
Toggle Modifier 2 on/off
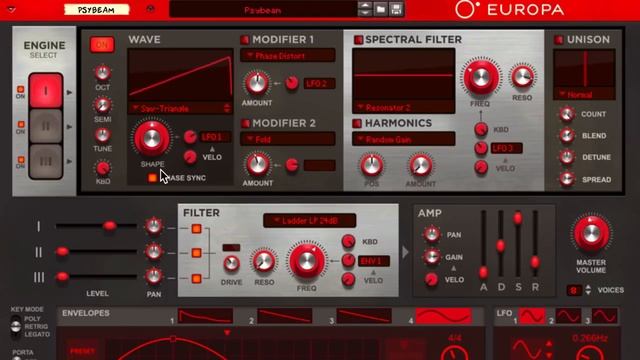point(245,123)
